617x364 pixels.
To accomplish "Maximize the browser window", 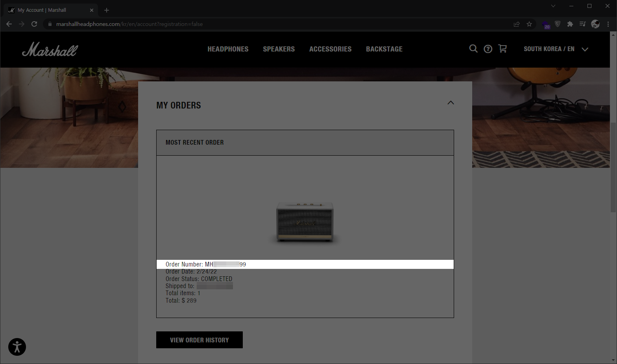I will click(x=589, y=6).
